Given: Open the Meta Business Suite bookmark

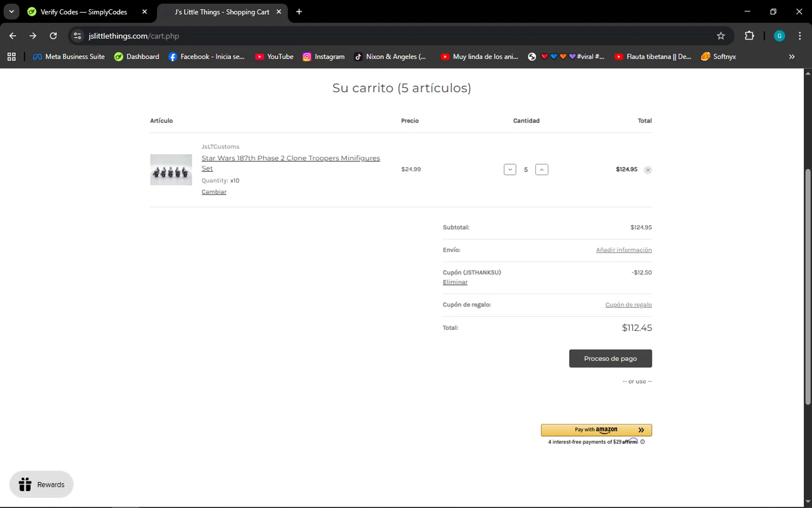Looking at the screenshot, I should pyautogui.click(x=69, y=56).
